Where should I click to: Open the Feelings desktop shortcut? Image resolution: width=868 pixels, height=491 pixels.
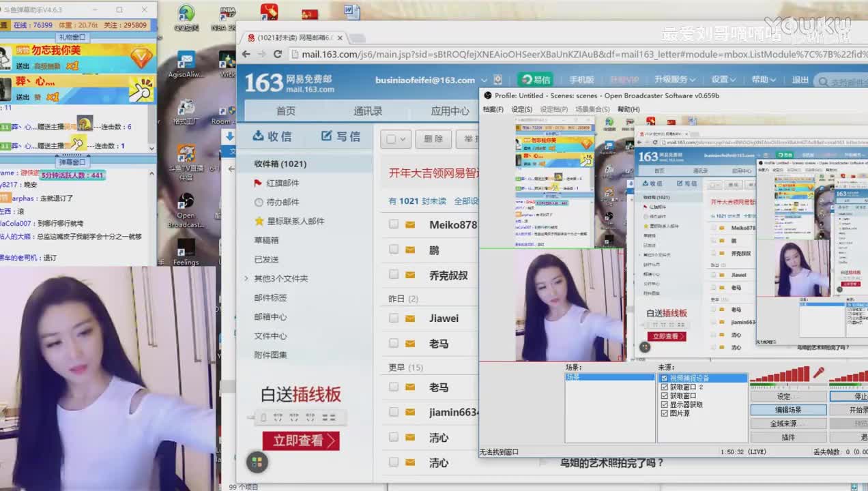click(x=186, y=252)
